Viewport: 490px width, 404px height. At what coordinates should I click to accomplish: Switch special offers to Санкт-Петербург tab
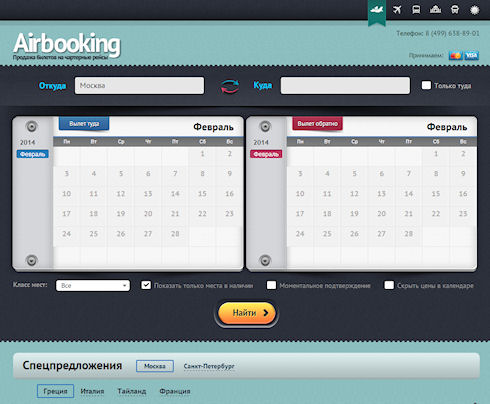[x=209, y=366]
